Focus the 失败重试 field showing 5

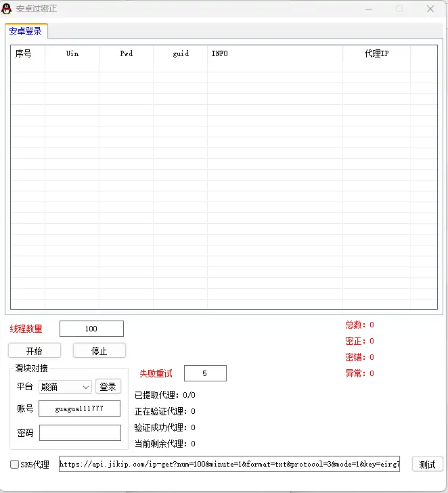point(205,373)
